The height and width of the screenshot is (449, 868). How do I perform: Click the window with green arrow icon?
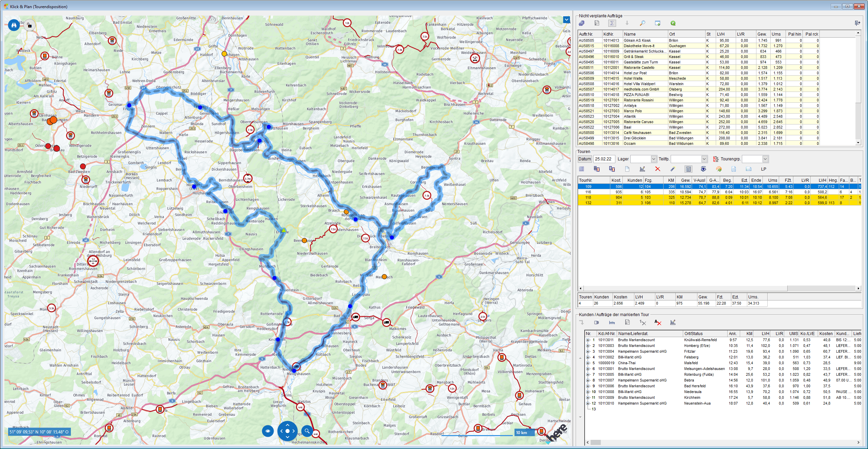[657, 23]
